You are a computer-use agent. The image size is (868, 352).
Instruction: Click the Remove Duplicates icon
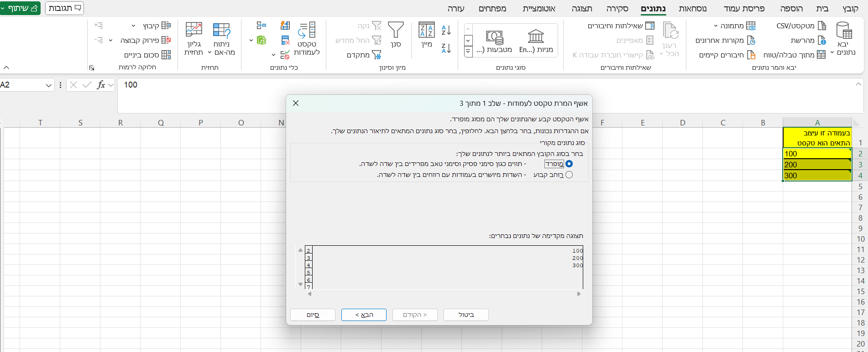[285, 40]
